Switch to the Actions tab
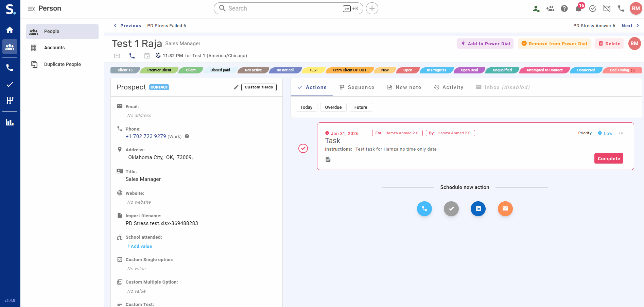The height and width of the screenshot is (307, 644). (312, 87)
